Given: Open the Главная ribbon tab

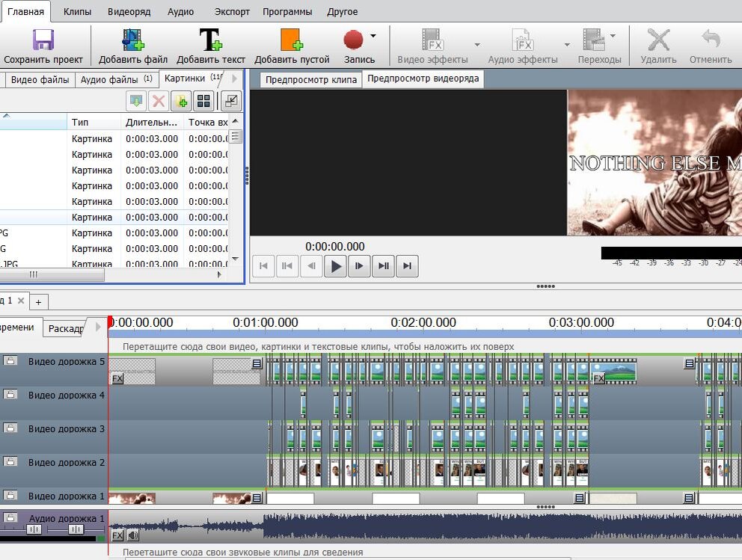Looking at the screenshot, I should [x=25, y=12].
